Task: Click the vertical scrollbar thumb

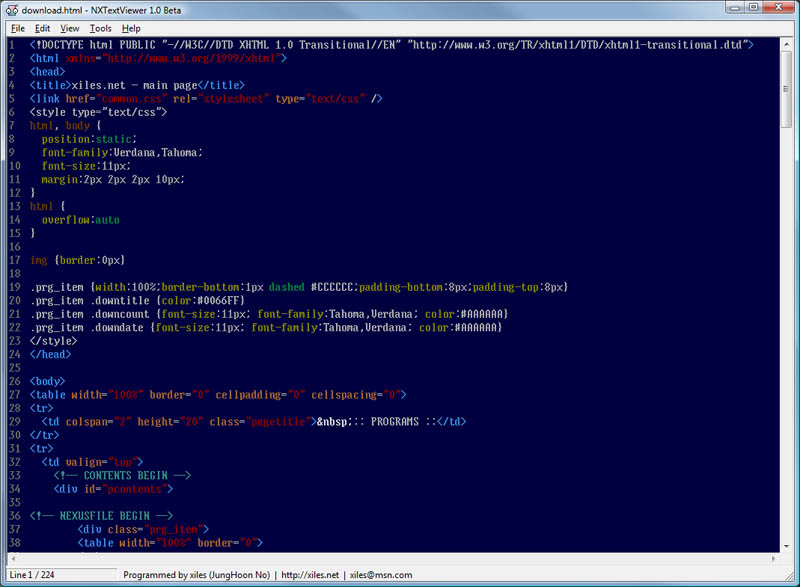Action: tap(786, 89)
